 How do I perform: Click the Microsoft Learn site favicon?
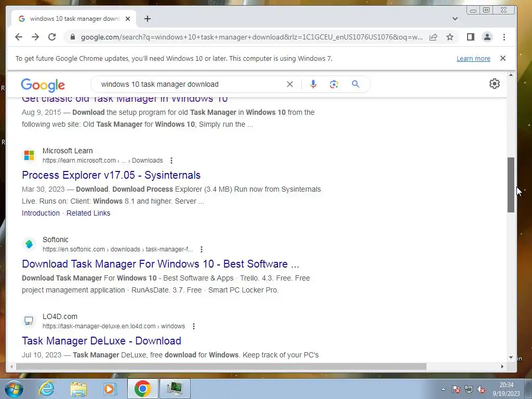tap(29, 155)
